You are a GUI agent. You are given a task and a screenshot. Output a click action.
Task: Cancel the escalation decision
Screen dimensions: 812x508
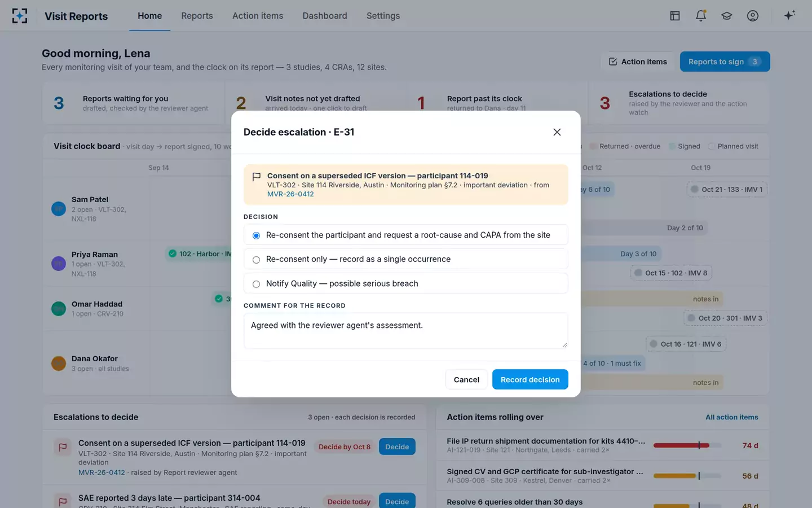466,379
